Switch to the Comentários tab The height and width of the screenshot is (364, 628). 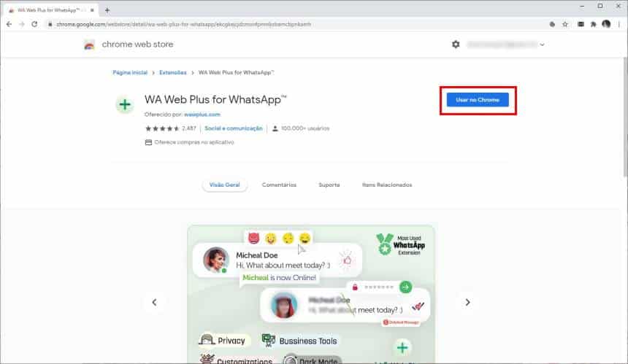point(279,185)
